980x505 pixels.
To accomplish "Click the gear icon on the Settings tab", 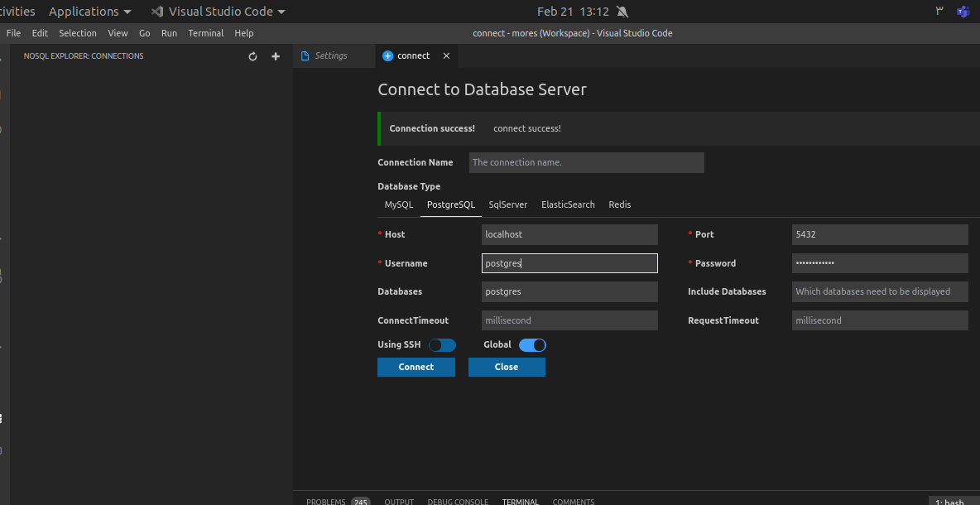I will pyautogui.click(x=305, y=55).
